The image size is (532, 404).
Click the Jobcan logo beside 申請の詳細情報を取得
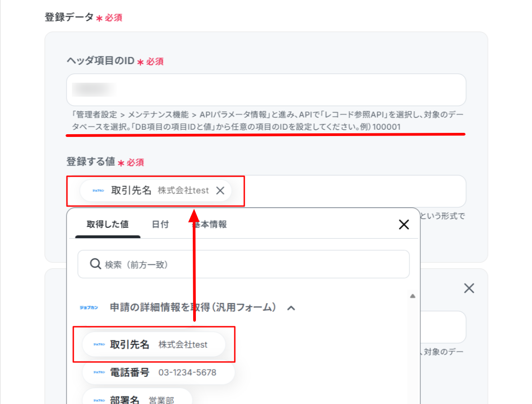click(89, 307)
